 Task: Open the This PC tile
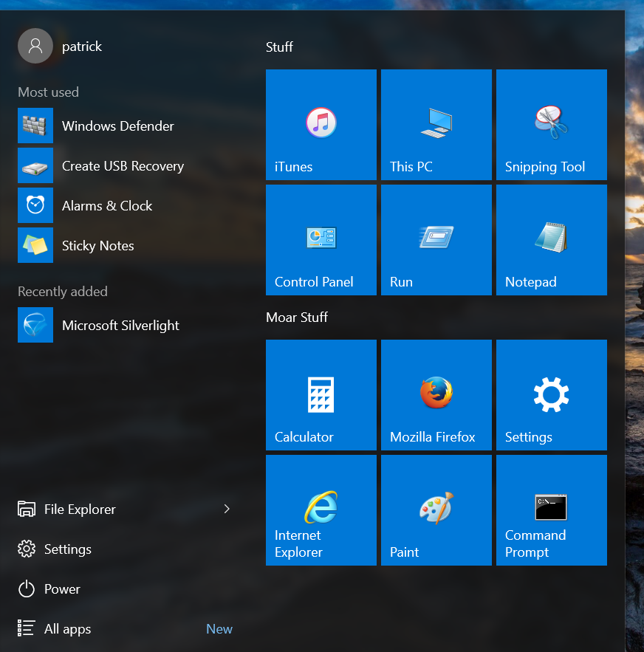(x=436, y=125)
